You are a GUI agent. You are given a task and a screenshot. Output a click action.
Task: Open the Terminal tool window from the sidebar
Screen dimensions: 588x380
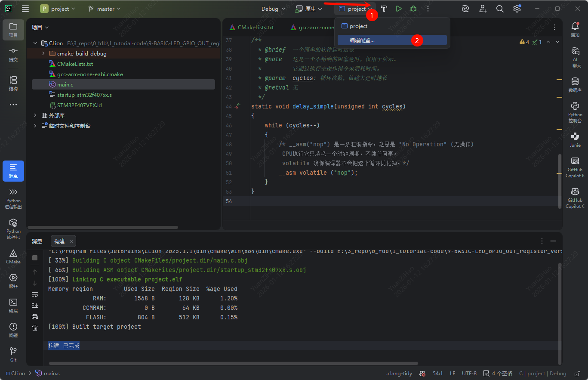pyautogui.click(x=13, y=306)
